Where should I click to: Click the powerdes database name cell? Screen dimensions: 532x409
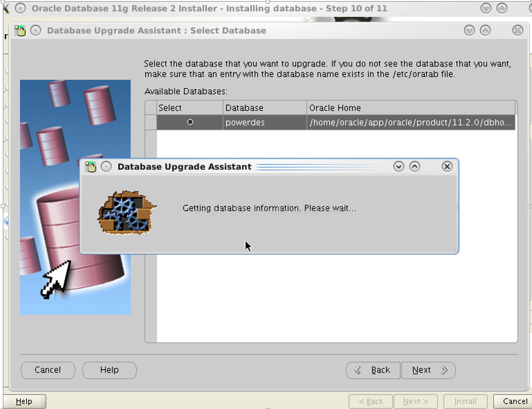tap(265, 122)
